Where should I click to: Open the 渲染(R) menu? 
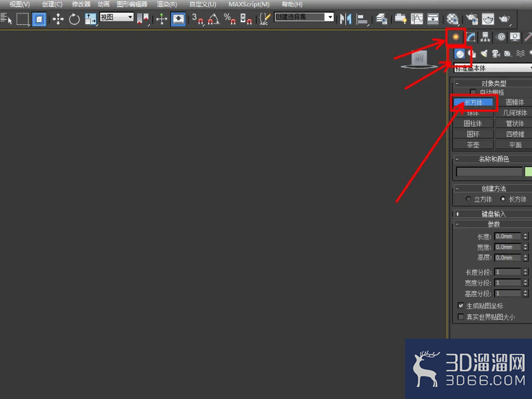tap(167, 4)
